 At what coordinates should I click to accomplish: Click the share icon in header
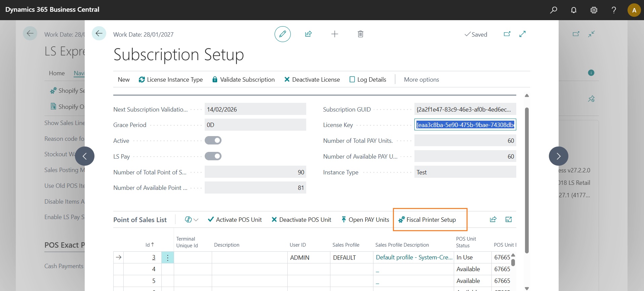(x=308, y=34)
